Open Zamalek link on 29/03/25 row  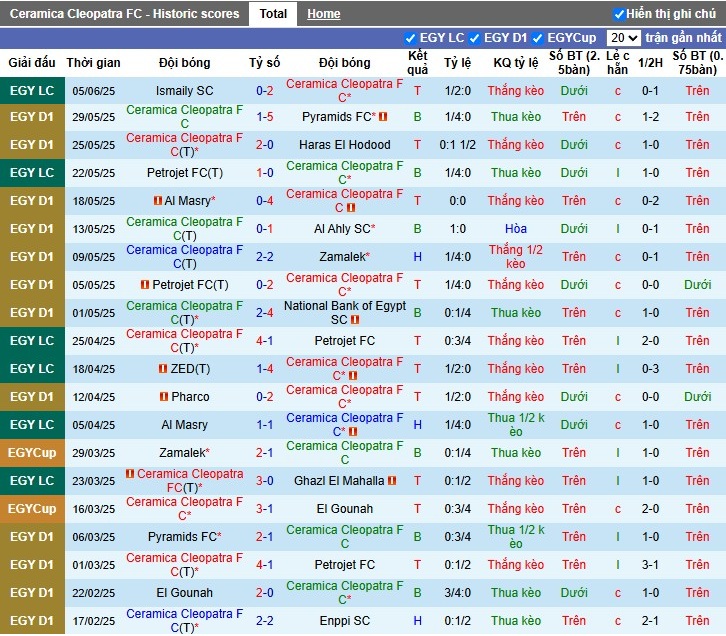(x=182, y=453)
